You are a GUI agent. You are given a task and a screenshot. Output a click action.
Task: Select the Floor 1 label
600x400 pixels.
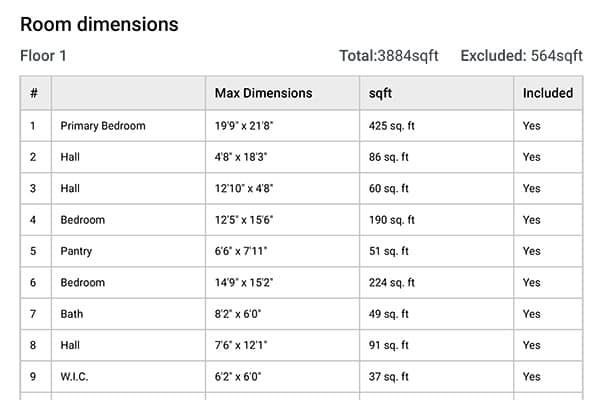(x=43, y=56)
